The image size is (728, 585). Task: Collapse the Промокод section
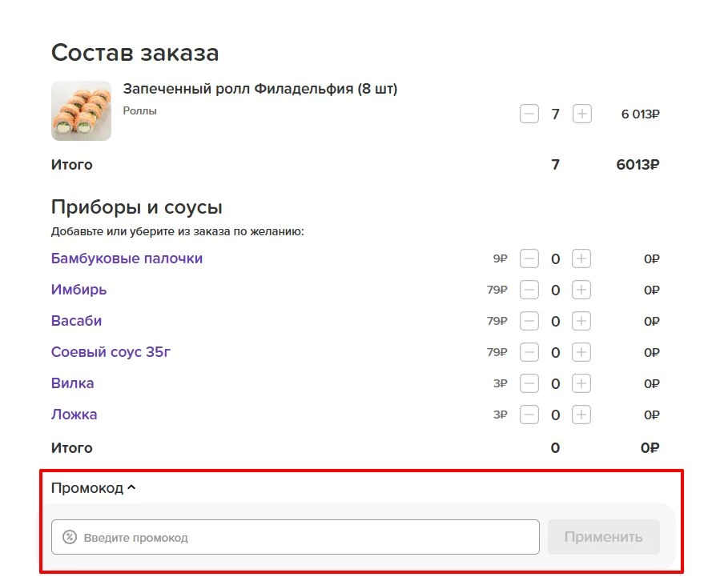coord(93,488)
